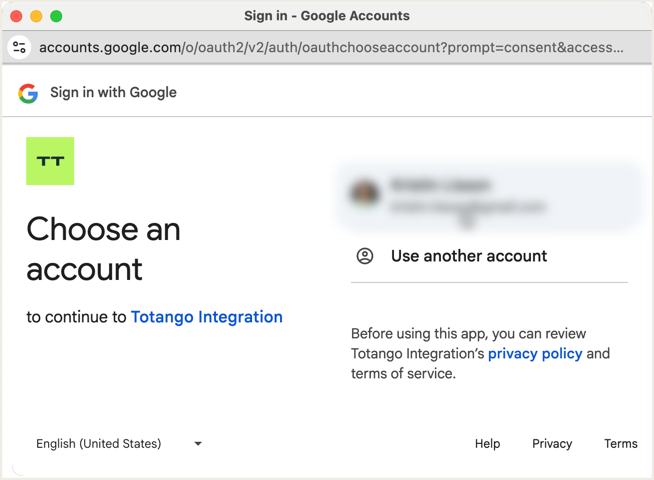The height and width of the screenshot is (480, 654).
Task: Maximize the window with green button
Action: [56, 16]
